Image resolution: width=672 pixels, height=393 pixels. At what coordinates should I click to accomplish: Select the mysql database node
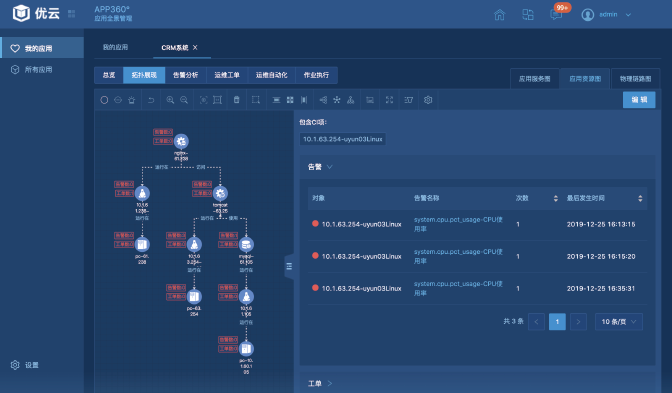246,245
